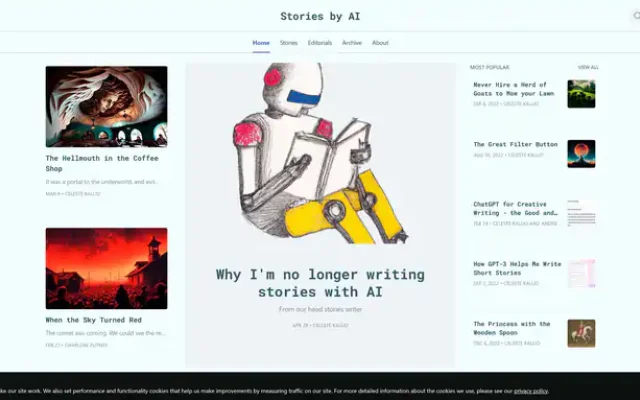
Task: Click the Most Popular heading
Action: [489, 67]
